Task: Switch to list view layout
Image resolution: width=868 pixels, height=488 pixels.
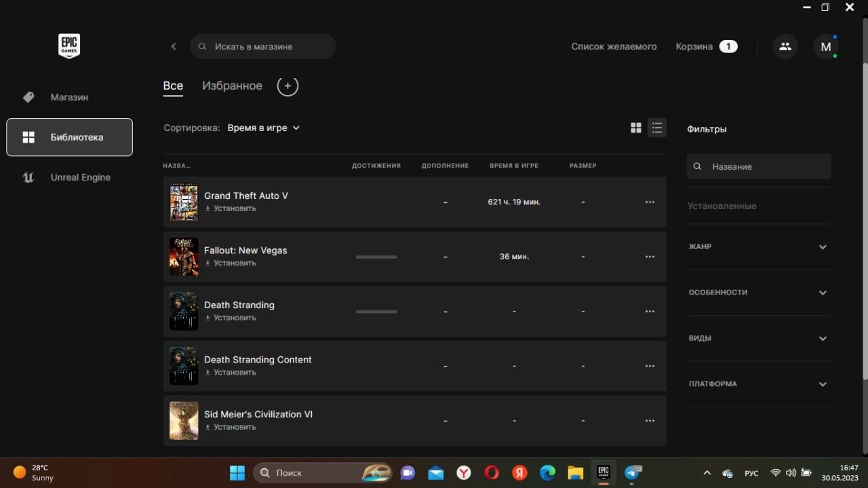Action: coord(656,128)
